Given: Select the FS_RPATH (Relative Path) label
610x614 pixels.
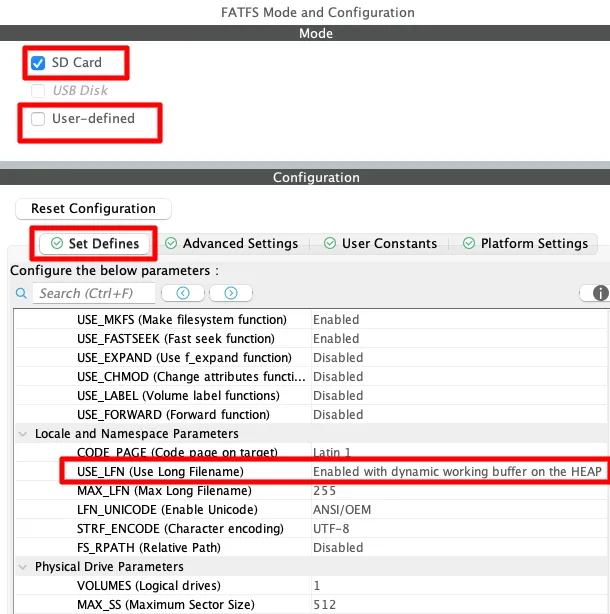Looking at the screenshot, I should click(149, 547).
